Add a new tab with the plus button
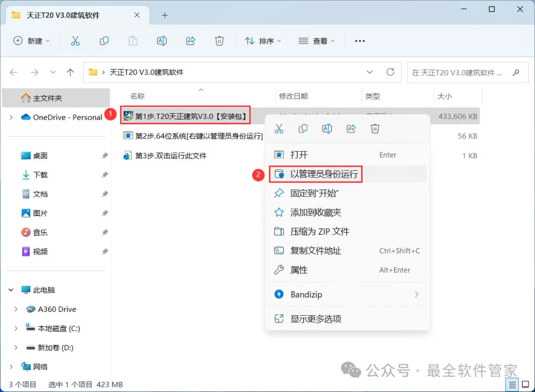Image resolution: width=535 pixels, height=392 pixels. (164, 15)
